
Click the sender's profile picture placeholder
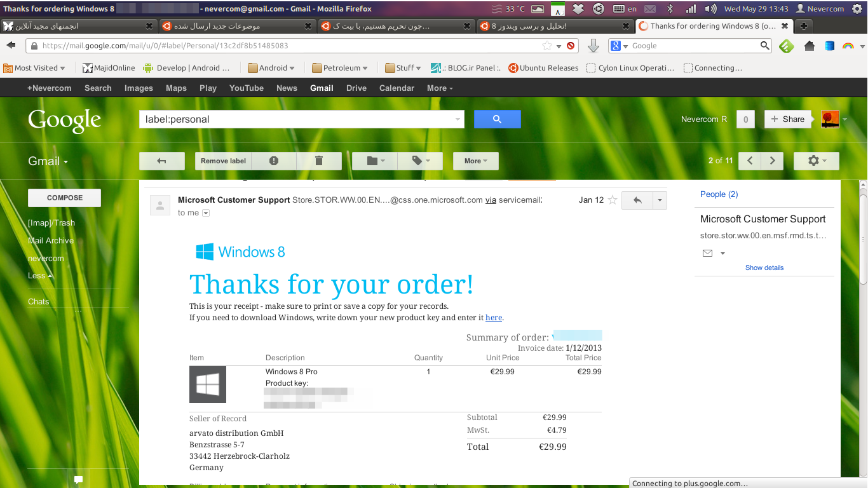coord(160,205)
